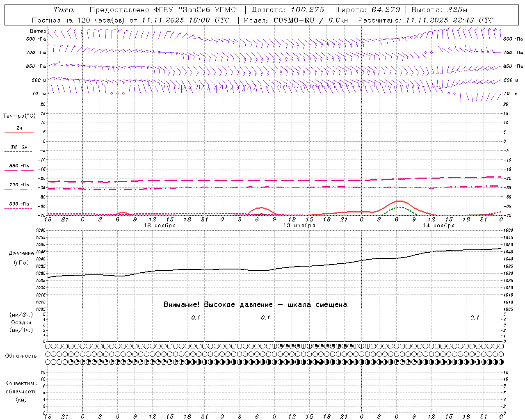525x420 pixels.
Task: Click the "(мм/3ч.)" precipitation unit label
Action: [21, 315]
